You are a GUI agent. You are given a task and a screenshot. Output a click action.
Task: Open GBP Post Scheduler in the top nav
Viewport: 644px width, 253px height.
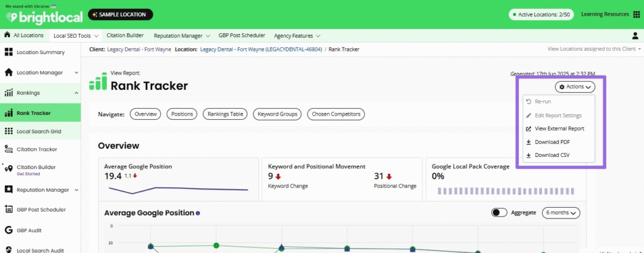tap(241, 35)
